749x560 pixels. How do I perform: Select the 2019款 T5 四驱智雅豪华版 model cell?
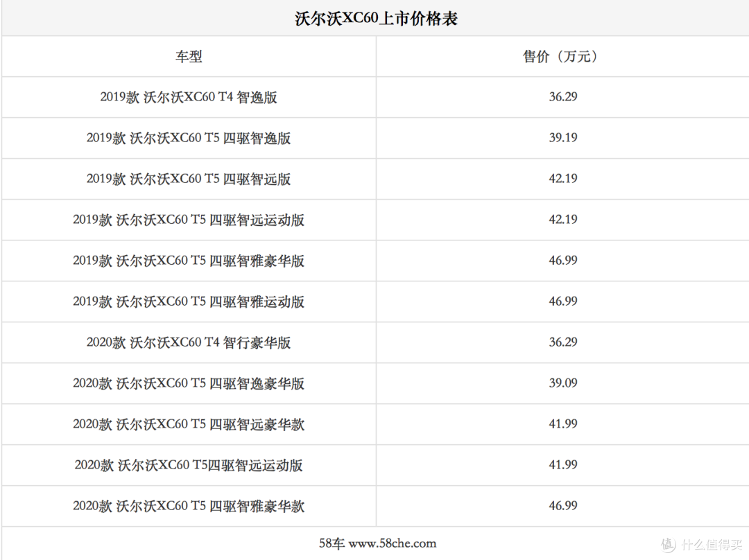[x=189, y=261]
